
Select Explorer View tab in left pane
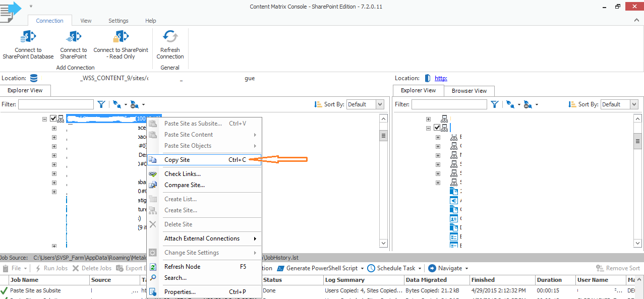(x=25, y=90)
